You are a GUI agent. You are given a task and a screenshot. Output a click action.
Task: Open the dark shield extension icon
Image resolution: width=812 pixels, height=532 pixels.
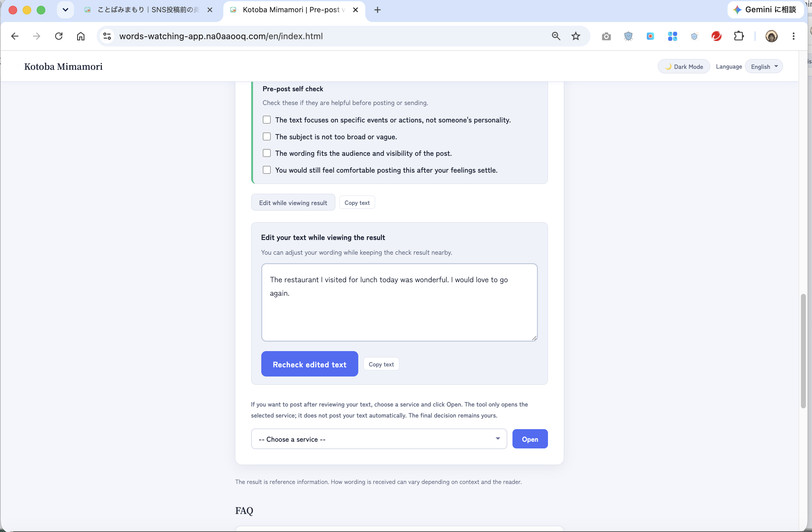click(x=628, y=36)
